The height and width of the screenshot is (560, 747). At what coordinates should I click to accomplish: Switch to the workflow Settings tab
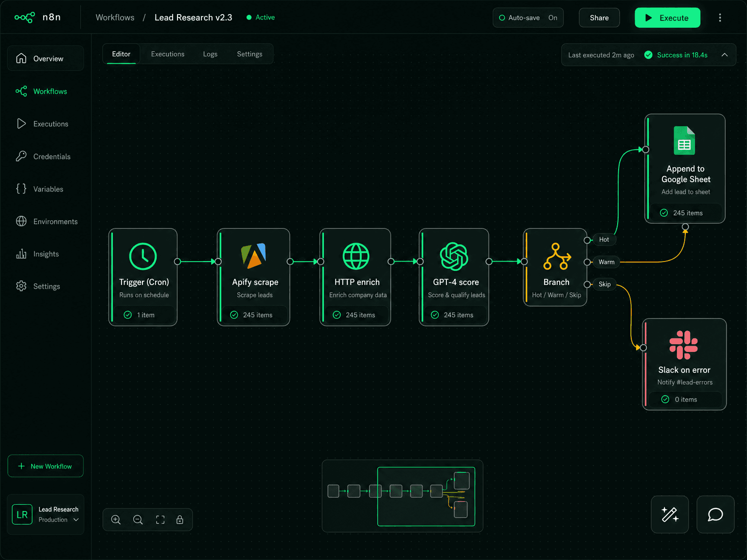pyautogui.click(x=249, y=54)
